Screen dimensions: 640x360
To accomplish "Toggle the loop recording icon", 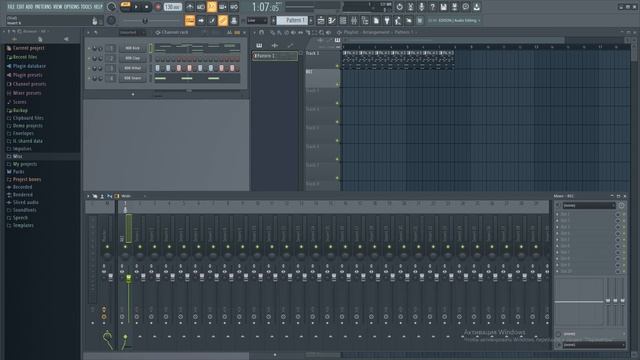I will (x=234, y=7).
